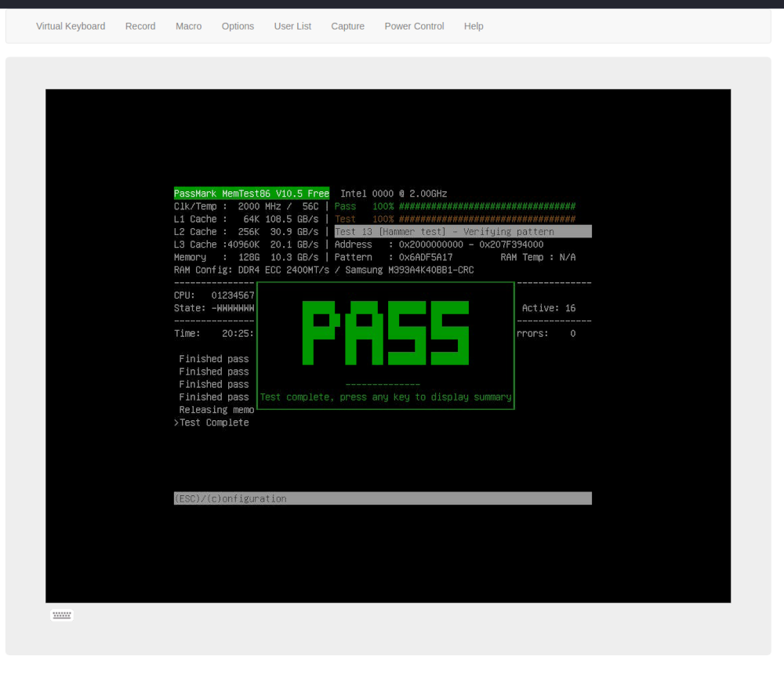Expand the Macro menu
784x674 pixels.
point(188,26)
